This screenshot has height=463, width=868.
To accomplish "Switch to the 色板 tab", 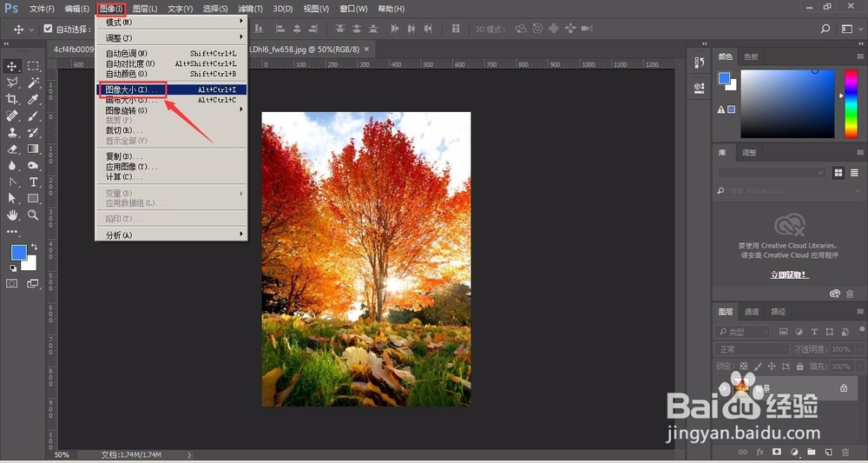I will click(751, 56).
